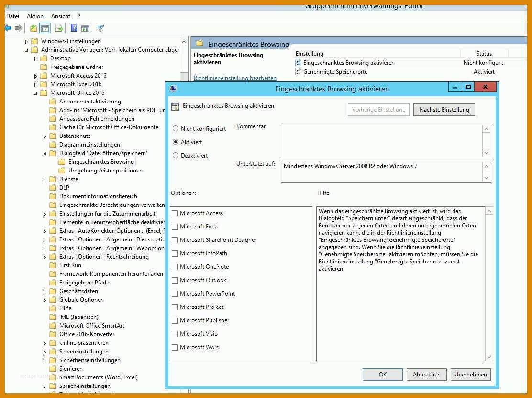This screenshot has height=398, width=532.
Task: Click the dialog's title bar policy icon
Action: 173,89
